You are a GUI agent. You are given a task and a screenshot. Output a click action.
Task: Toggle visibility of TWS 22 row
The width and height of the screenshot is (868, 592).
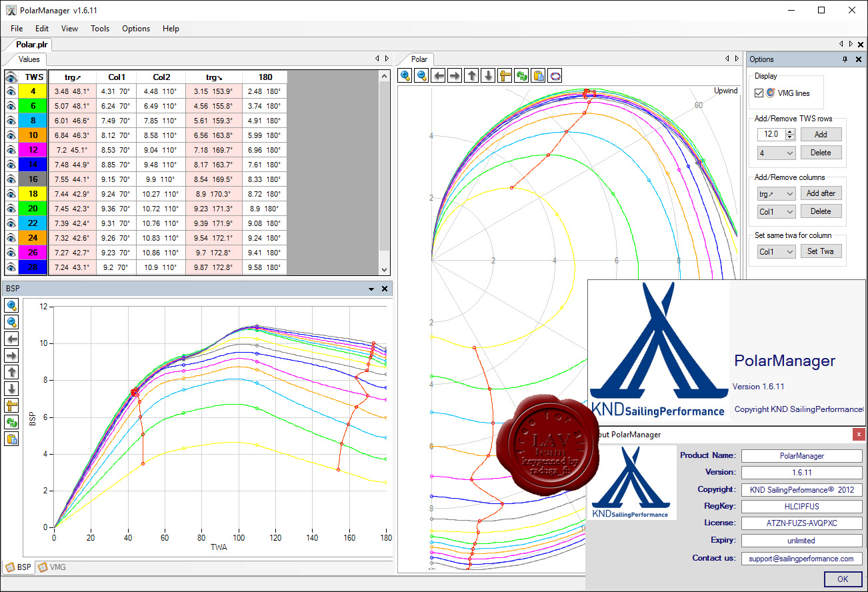click(11, 223)
